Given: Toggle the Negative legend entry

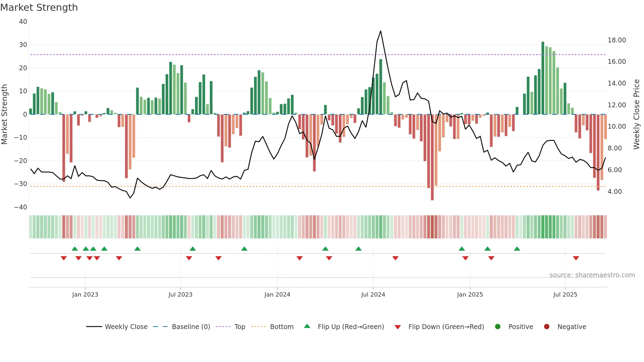Looking at the screenshot, I should 565,327.
